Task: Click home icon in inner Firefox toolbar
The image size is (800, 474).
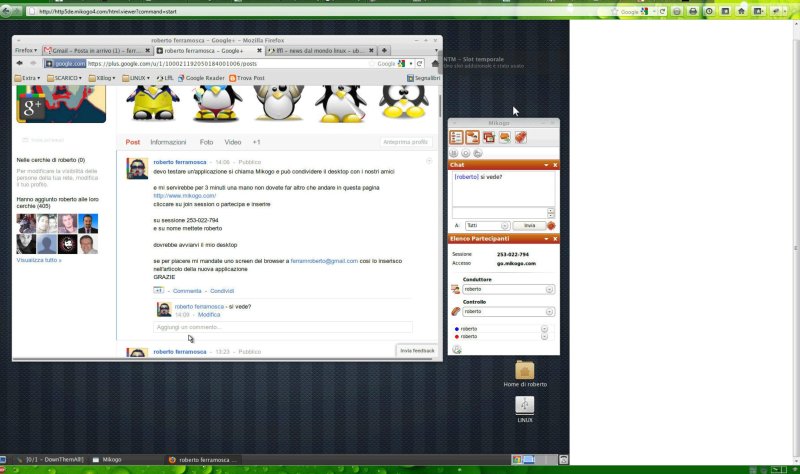Action: [x=435, y=63]
